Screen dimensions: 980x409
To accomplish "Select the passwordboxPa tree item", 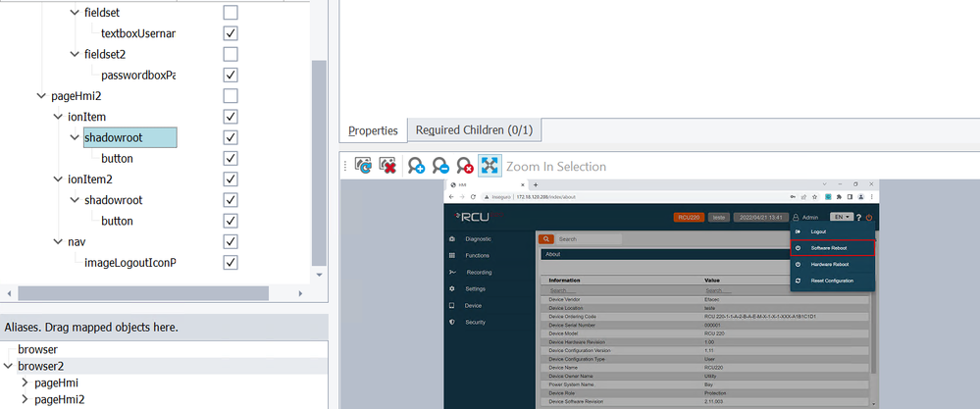I will [138, 75].
